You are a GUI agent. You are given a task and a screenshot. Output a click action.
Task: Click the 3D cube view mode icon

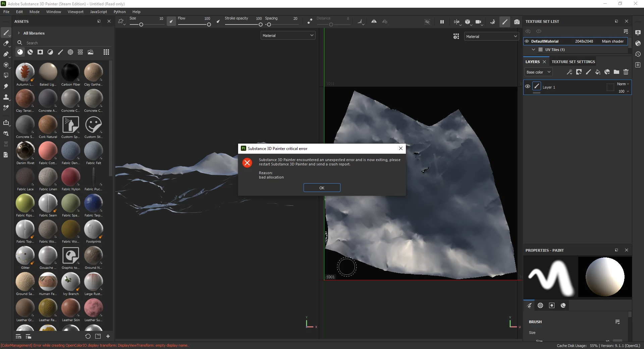pyautogui.click(x=468, y=22)
